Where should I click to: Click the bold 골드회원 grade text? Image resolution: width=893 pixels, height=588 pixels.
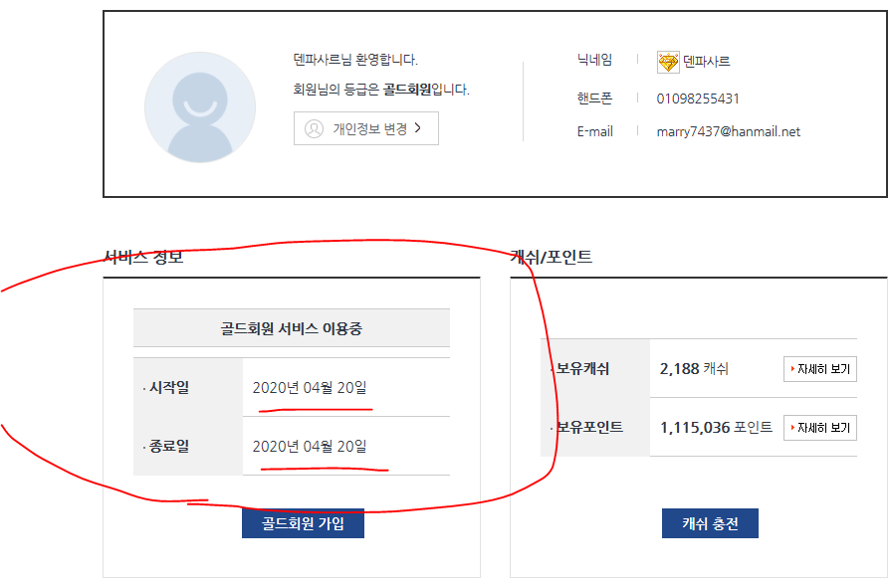(407, 90)
